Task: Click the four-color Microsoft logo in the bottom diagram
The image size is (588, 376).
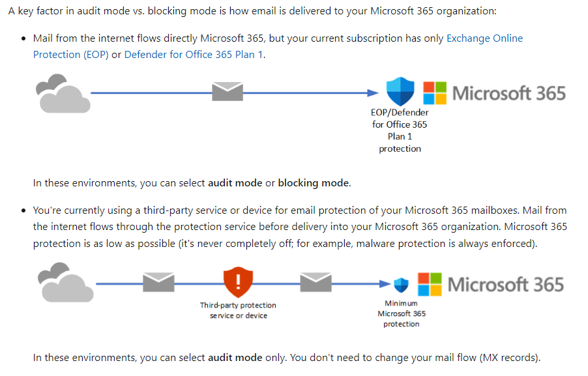Action: pyautogui.click(x=430, y=284)
